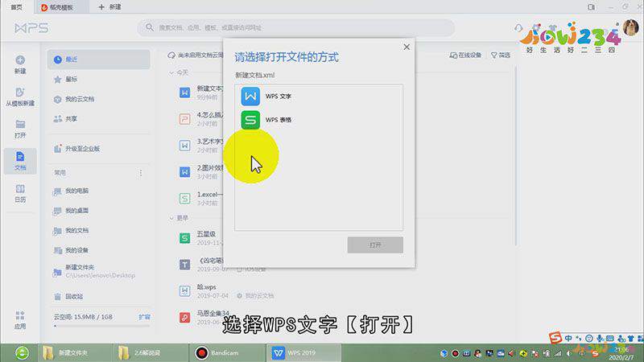The width and height of the screenshot is (644, 362).
Task: Open 新建文件夹 on the taskbar
Action: pos(76,352)
